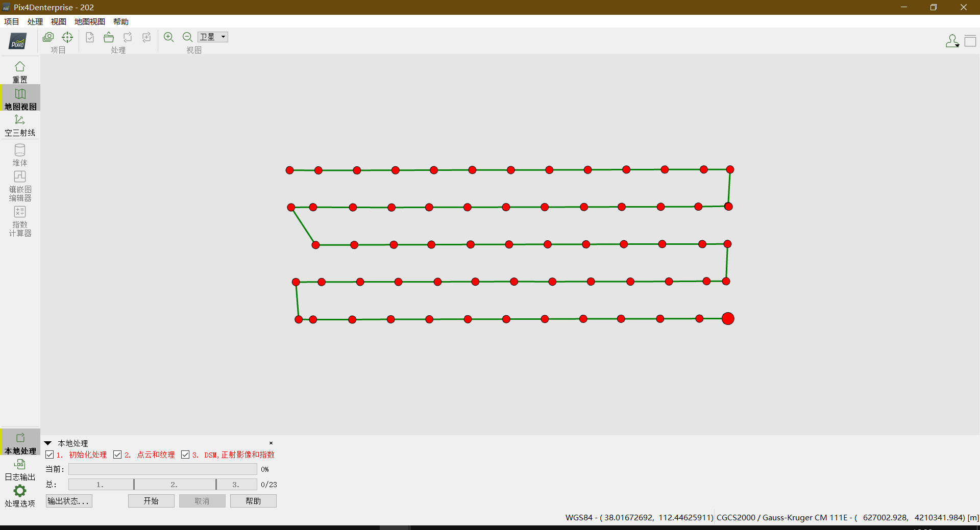Open the 处理 menu

click(x=35, y=21)
